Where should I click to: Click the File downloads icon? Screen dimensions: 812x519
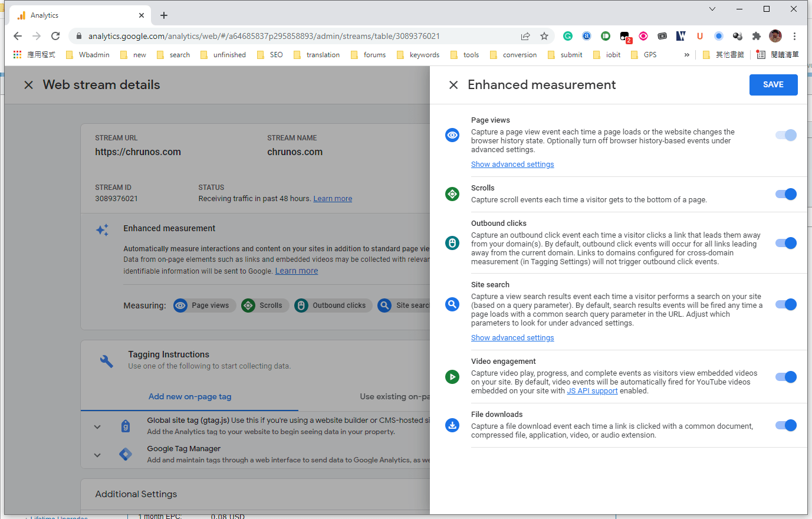click(452, 425)
